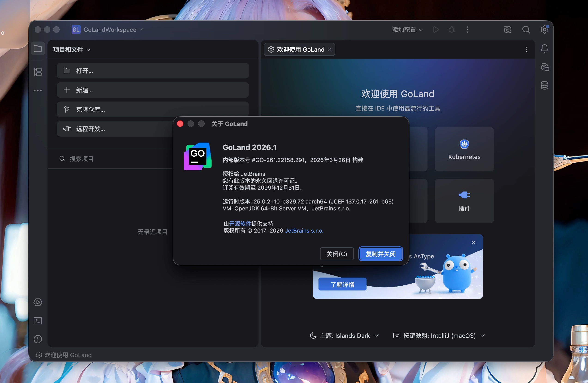588x383 pixels.
Task: Expand the 项目和文件 panel menu
Action: pos(71,49)
